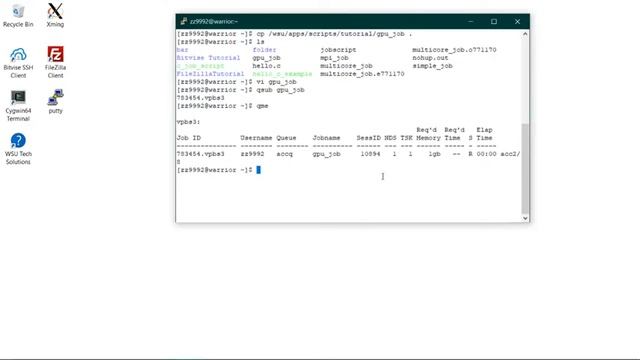The width and height of the screenshot is (640, 360).
Task: Click the terminal vertical scrollbar thumb
Action: tap(525, 169)
